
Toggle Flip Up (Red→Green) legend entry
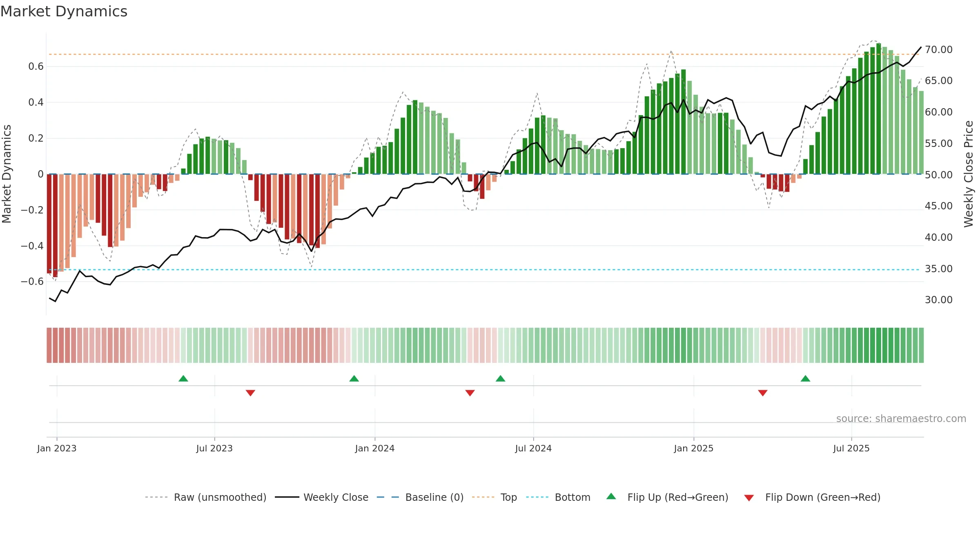(667, 497)
